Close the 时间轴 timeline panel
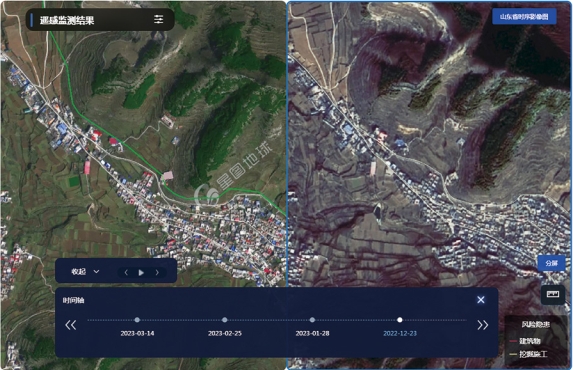 (481, 300)
